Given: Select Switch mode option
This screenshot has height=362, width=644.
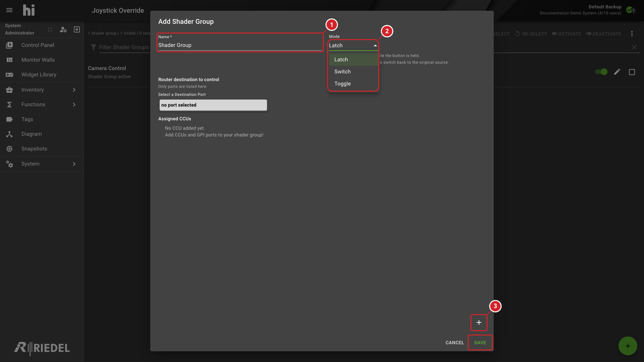Looking at the screenshot, I should (x=353, y=71).
